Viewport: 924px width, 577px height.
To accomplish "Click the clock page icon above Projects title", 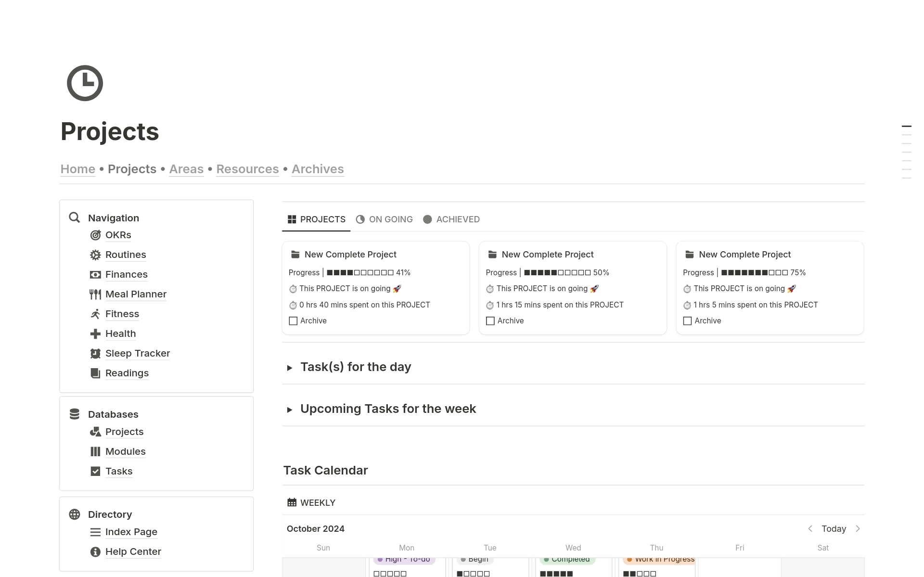I will [85, 83].
